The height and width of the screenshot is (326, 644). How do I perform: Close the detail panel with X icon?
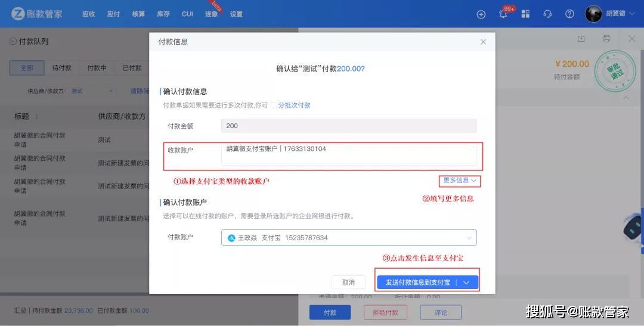click(631, 39)
